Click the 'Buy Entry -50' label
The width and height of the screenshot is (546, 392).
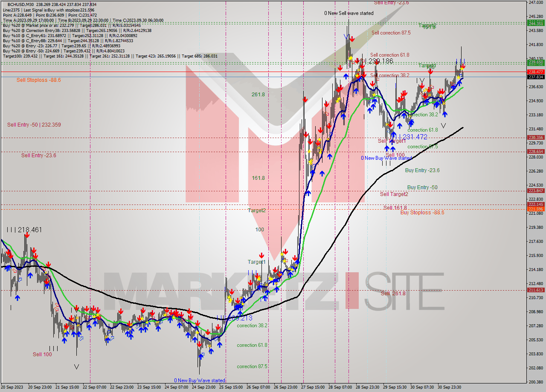point(422,187)
